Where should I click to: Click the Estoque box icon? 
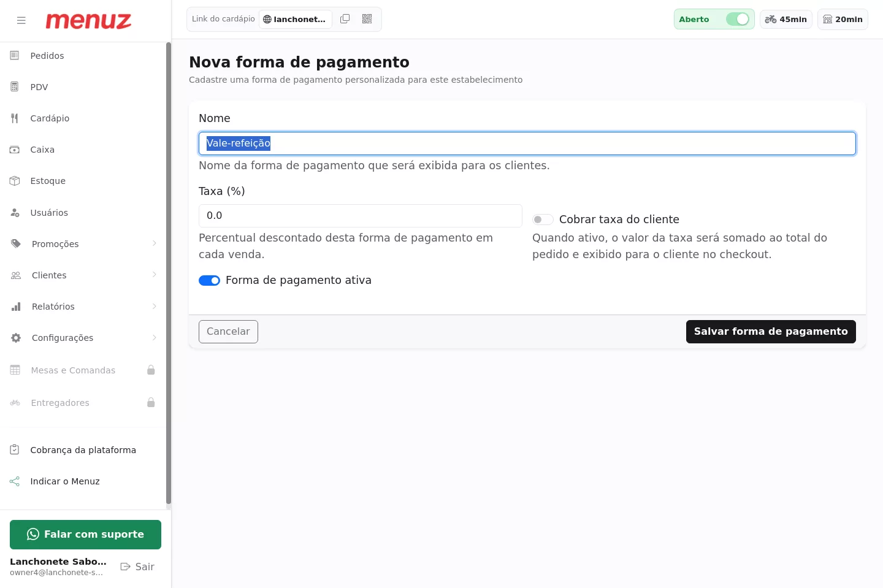coord(15,181)
